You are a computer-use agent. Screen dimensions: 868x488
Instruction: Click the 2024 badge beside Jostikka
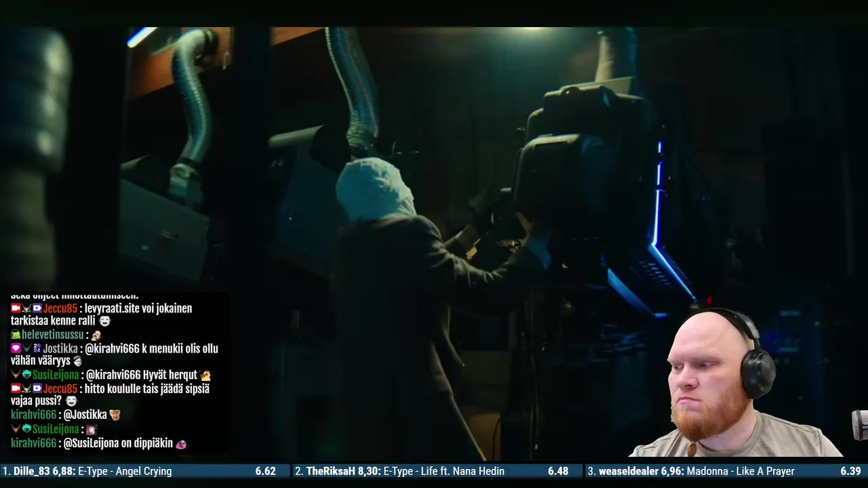[37, 348]
